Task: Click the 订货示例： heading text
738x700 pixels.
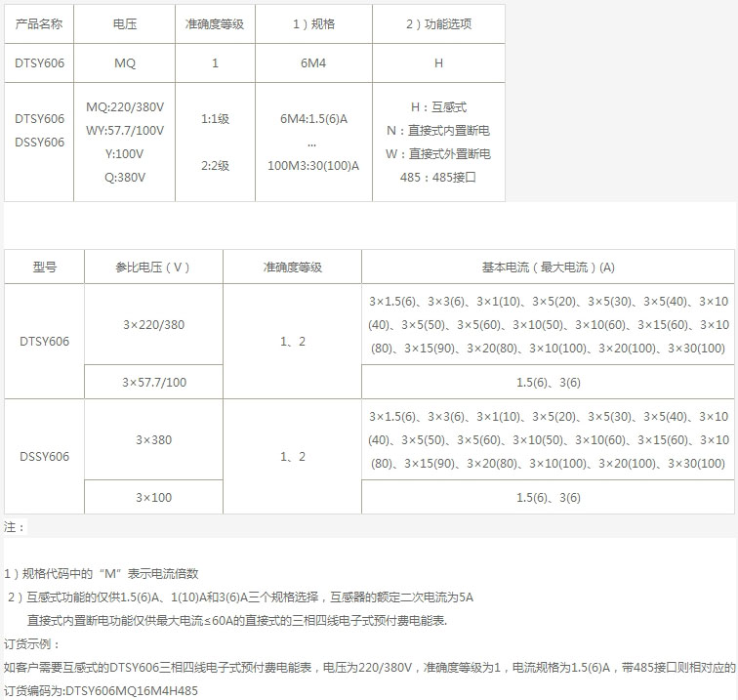Action: (x=32, y=644)
